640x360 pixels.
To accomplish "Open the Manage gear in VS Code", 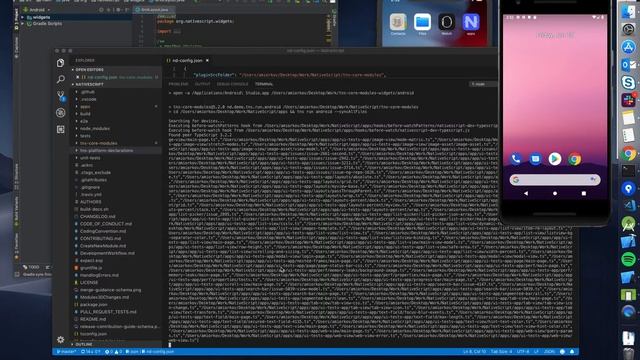I will pyautogui.click(x=60, y=339).
